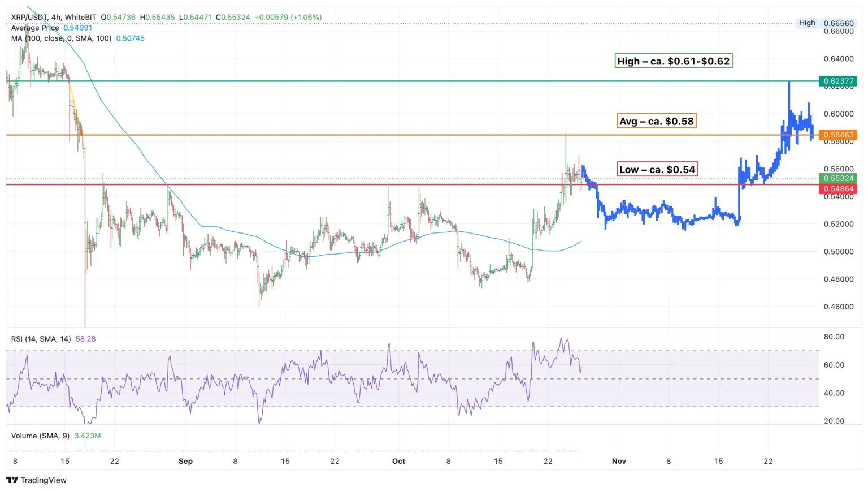The height and width of the screenshot is (491, 868).
Task: Click the 'High – ca. $0.61-$0.62' annotation
Action: 674,61
